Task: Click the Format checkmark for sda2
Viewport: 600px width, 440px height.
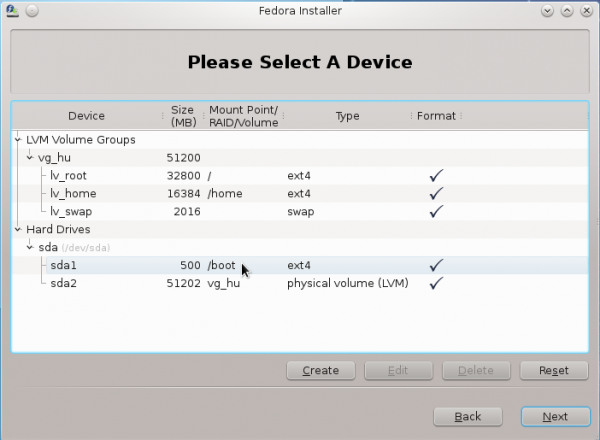Action: 436,284
